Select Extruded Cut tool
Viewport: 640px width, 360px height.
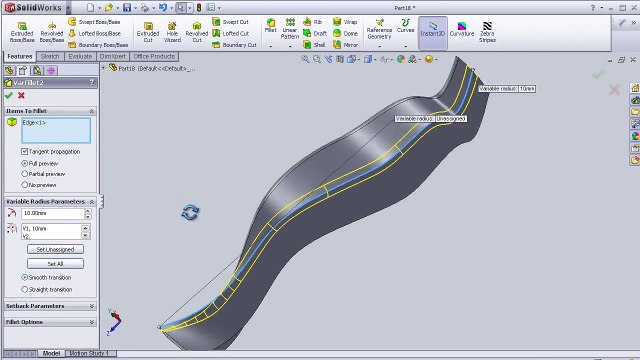pyautogui.click(x=148, y=33)
